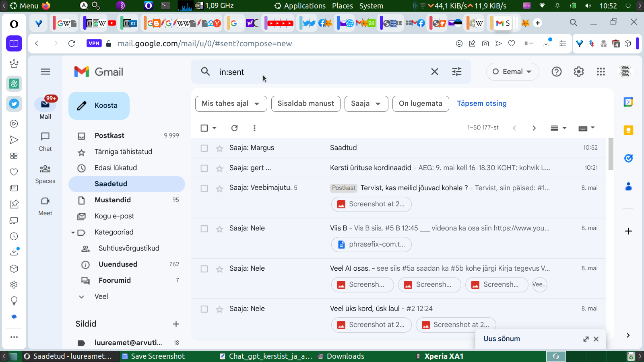The image size is (644, 362).
Task: Tick checkbox for Veebimajutu. message
Action: [204, 188]
